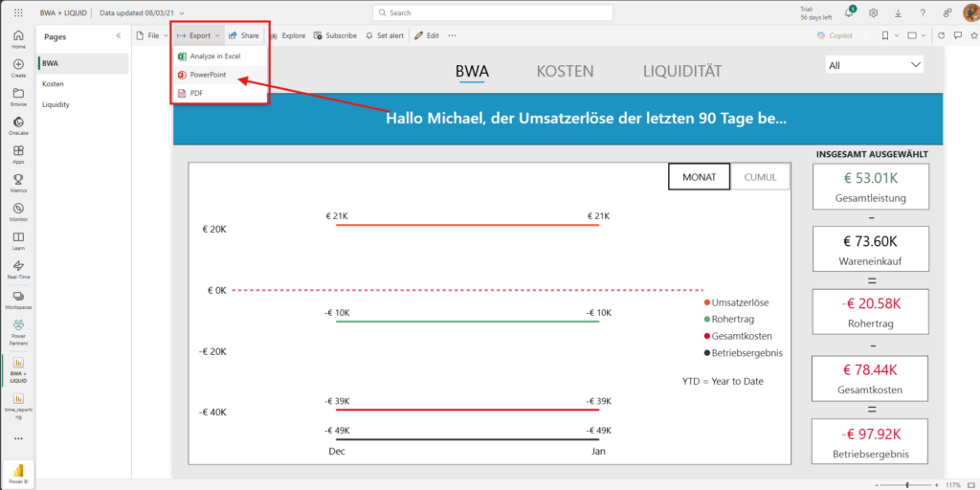980x490 pixels.
Task: Open OneLake in the left sidebar
Action: (18, 125)
